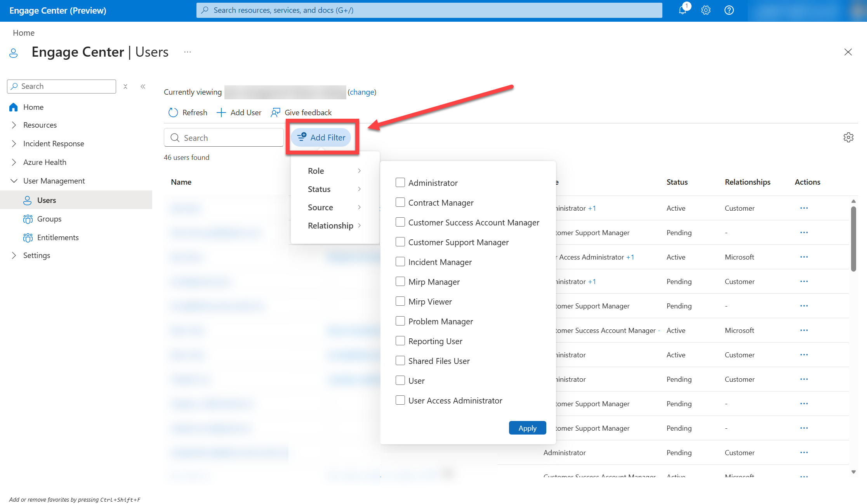Check the Mirp Manager checkbox
The height and width of the screenshot is (504, 867).
pyautogui.click(x=400, y=281)
